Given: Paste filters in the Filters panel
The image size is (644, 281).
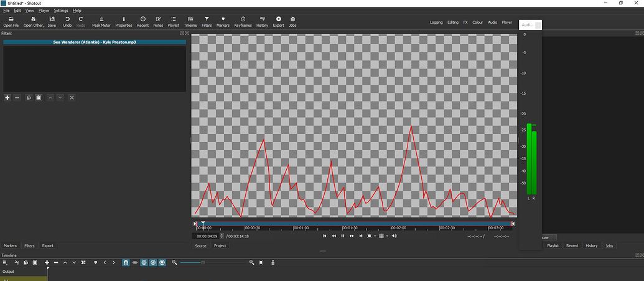Looking at the screenshot, I should point(39,97).
